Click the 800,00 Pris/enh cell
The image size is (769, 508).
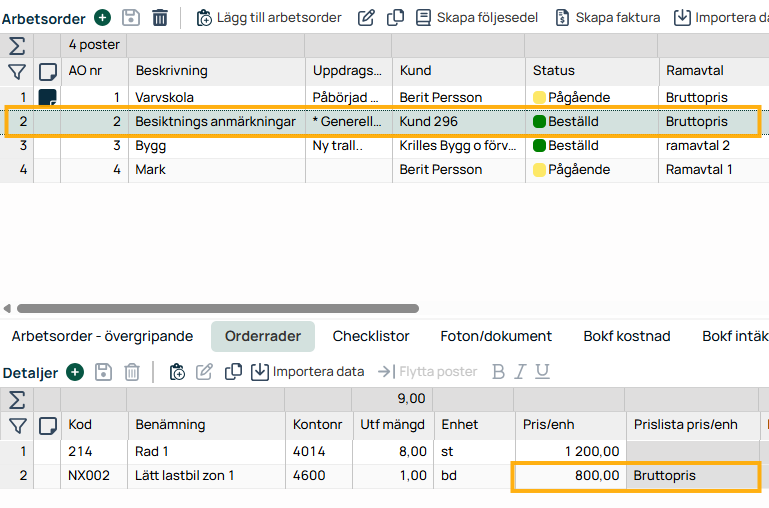[568, 476]
